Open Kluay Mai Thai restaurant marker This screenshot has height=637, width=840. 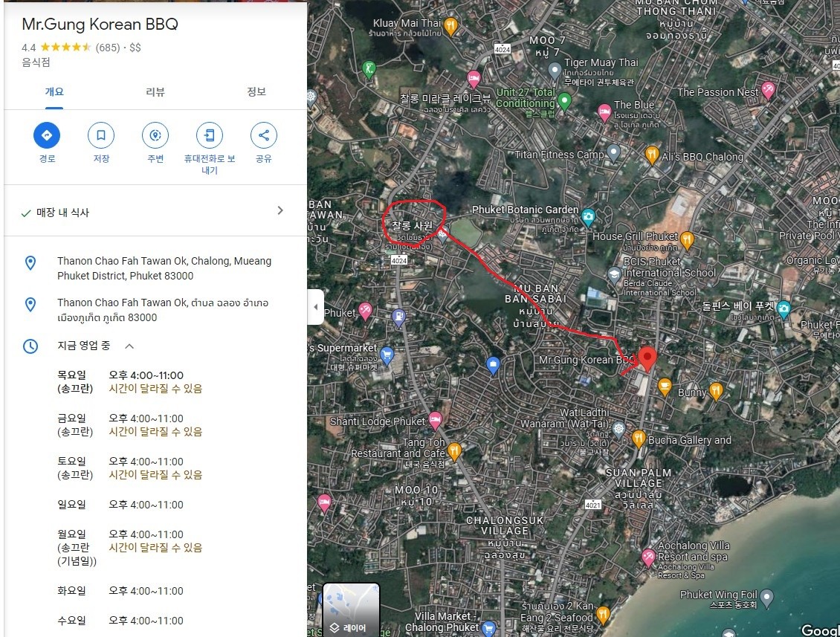pyautogui.click(x=451, y=26)
